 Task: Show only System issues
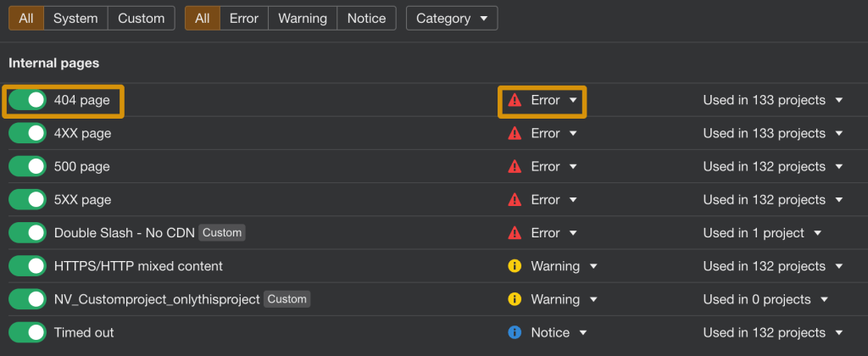pos(75,18)
